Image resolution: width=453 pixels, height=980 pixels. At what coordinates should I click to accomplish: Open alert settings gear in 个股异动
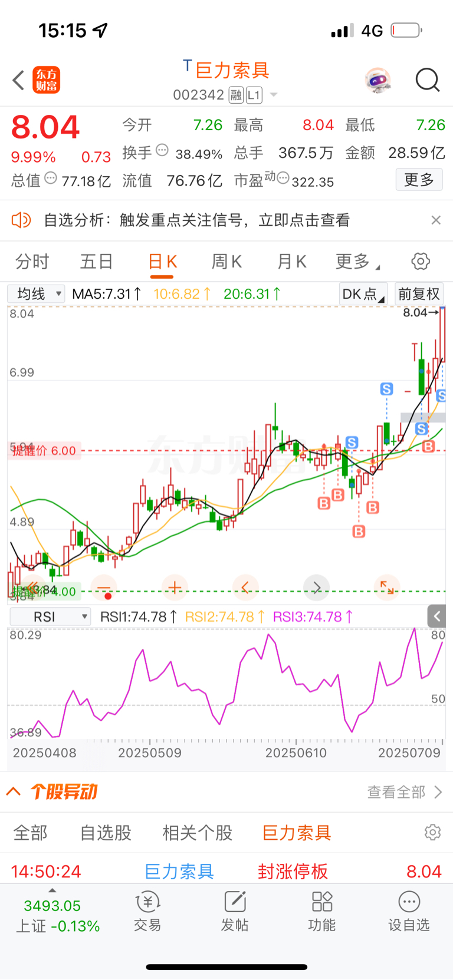[432, 832]
